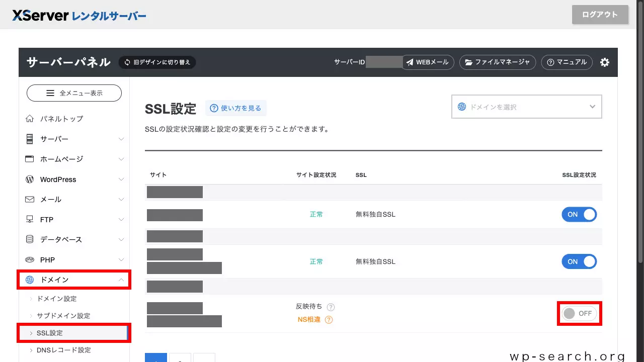
Task: Enable the OFF SSL toggle highlighted in red
Action: coord(579,313)
